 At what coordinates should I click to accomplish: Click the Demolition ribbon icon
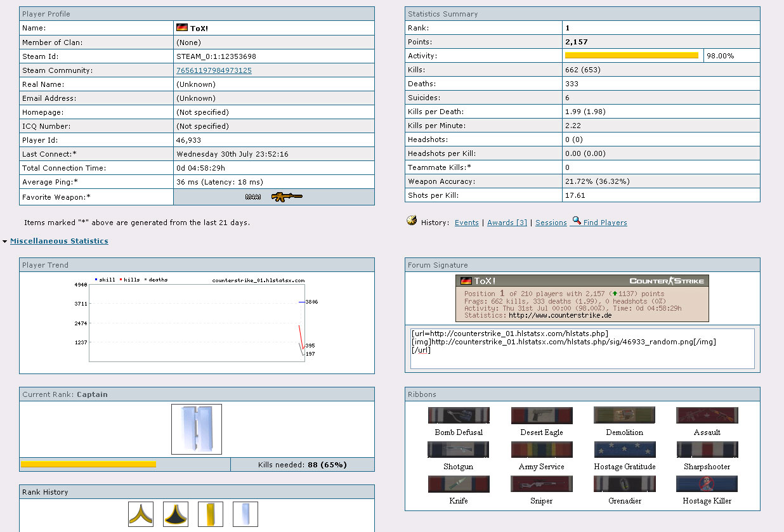(x=624, y=415)
